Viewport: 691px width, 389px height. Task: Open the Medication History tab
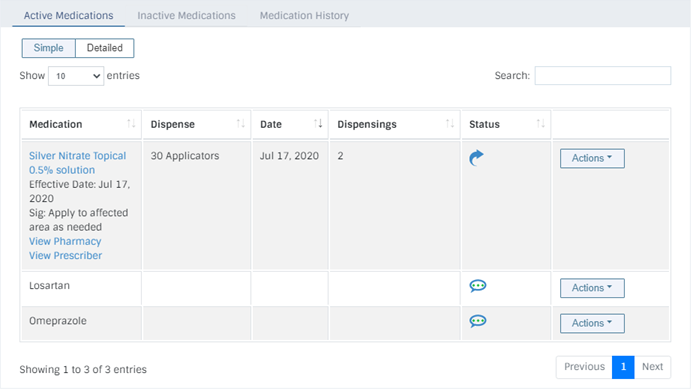304,15
